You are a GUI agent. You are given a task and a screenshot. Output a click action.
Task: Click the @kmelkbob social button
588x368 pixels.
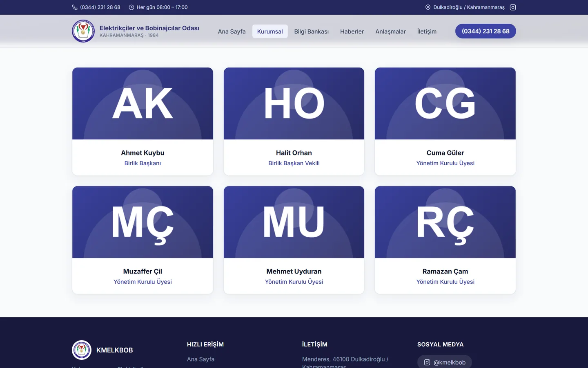tap(444, 362)
